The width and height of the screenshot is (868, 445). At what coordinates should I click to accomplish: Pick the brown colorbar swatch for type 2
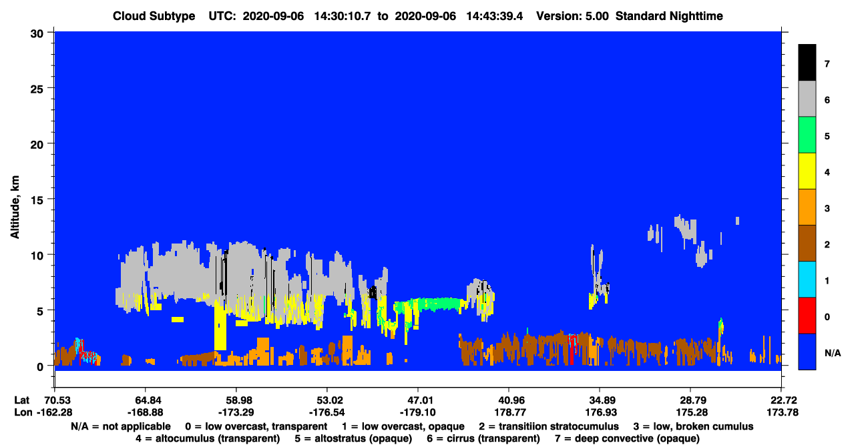(x=807, y=243)
